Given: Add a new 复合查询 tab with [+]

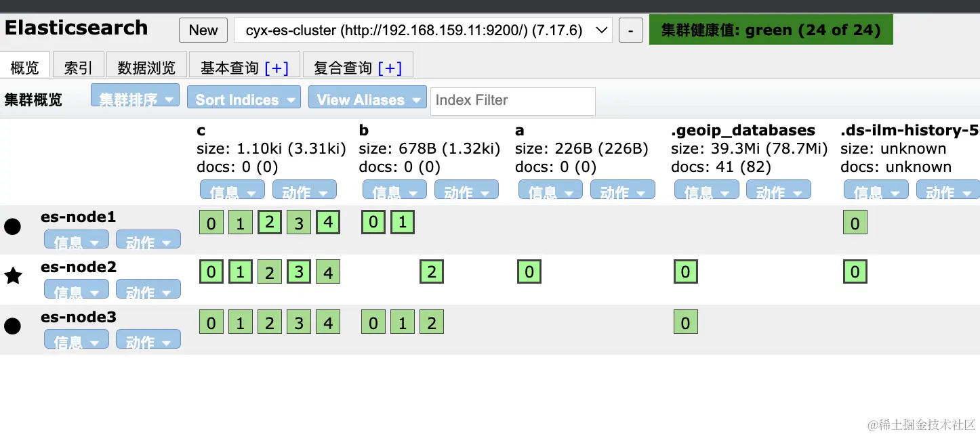Looking at the screenshot, I should [390, 67].
